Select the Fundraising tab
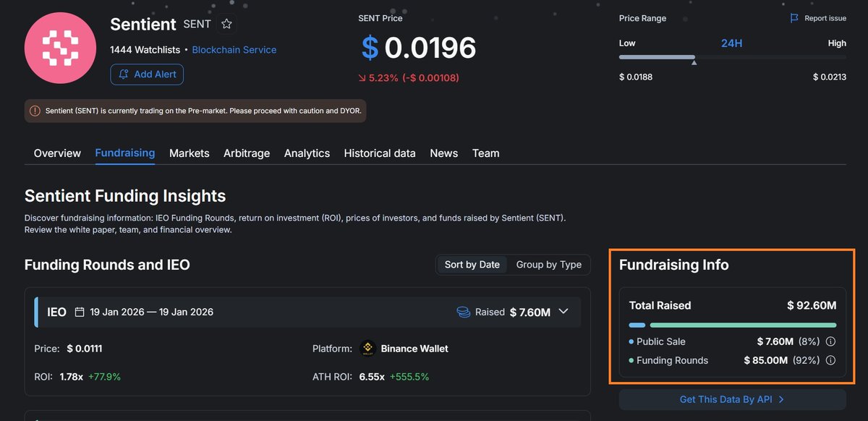 pyautogui.click(x=125, y=153)
